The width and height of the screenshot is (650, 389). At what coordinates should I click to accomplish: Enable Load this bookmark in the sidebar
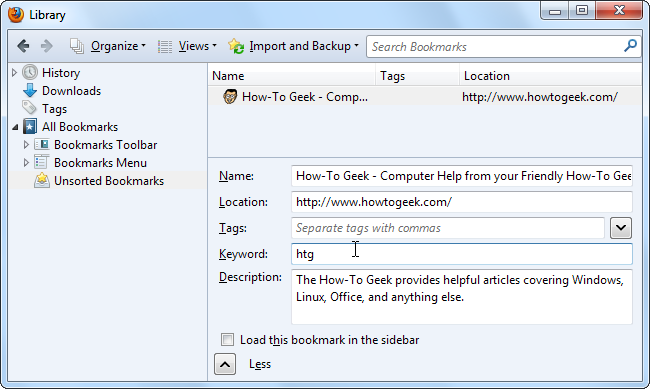click(227, 340)
